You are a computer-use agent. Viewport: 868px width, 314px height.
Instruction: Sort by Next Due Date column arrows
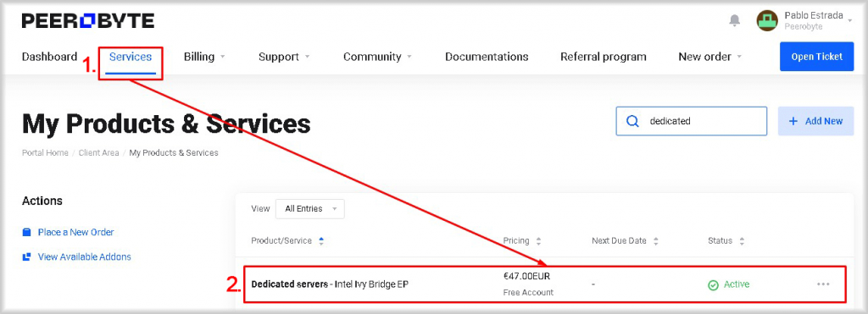click(x=656, y=241)
